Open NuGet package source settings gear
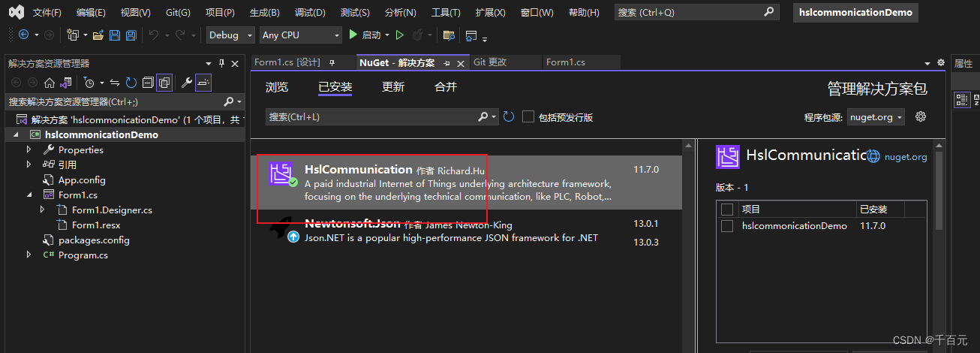The height and width of the screenshot is (353, 980). tap(921, 116)
